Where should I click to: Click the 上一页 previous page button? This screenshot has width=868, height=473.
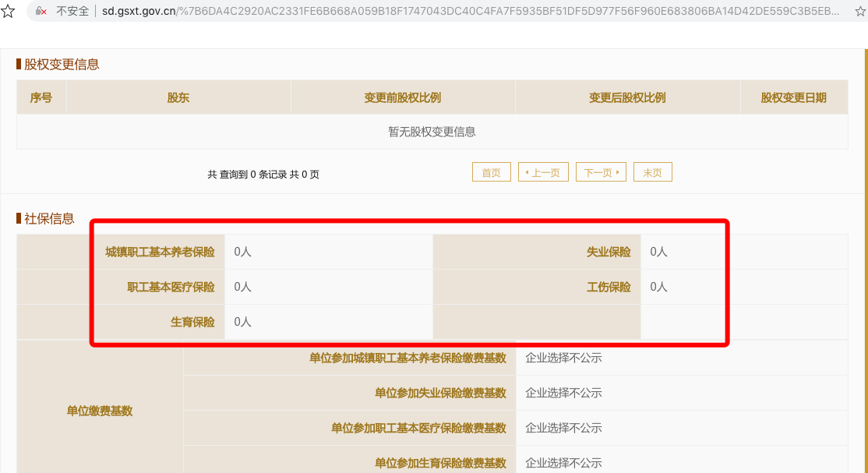544,172
